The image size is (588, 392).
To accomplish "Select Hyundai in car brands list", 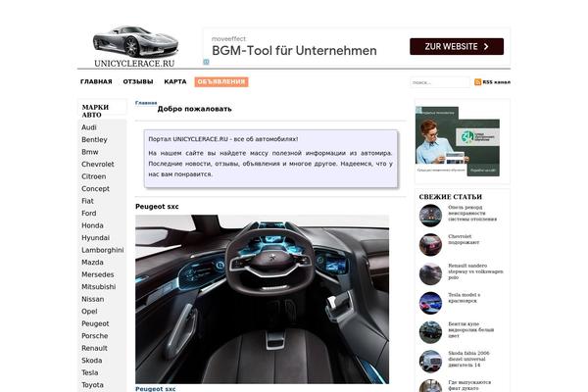I will click(96, 238).
